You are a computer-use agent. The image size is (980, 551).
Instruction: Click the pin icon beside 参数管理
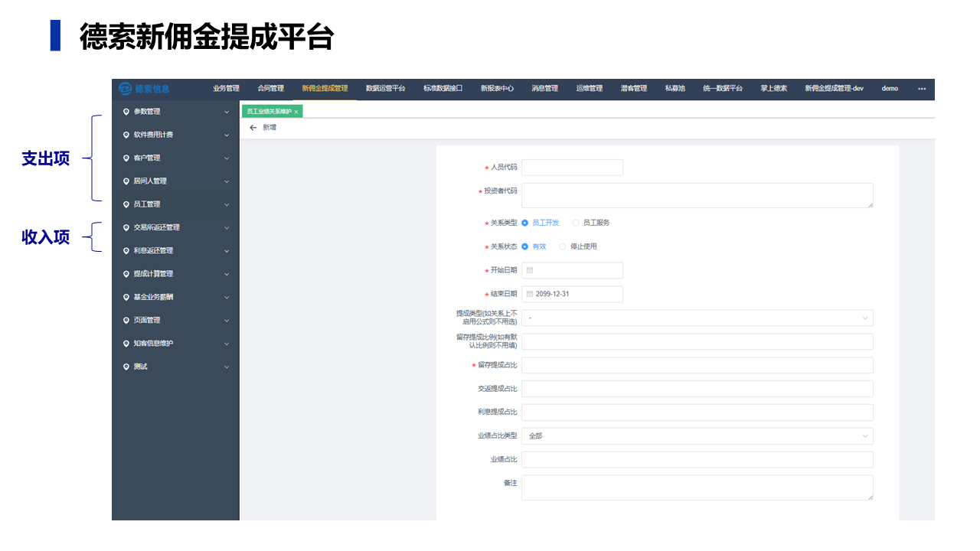click(x=126, y=112)
